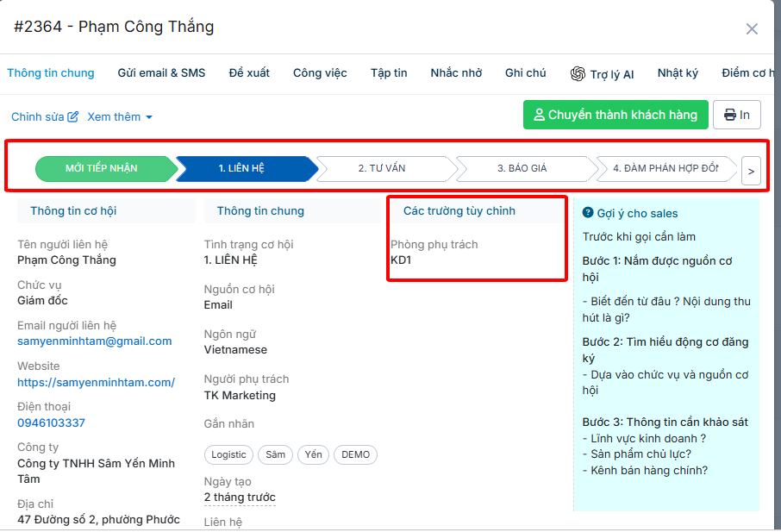Click the Logistic tag
The height and width of the screenshot is (532, 781).
[x=228, y=454]
